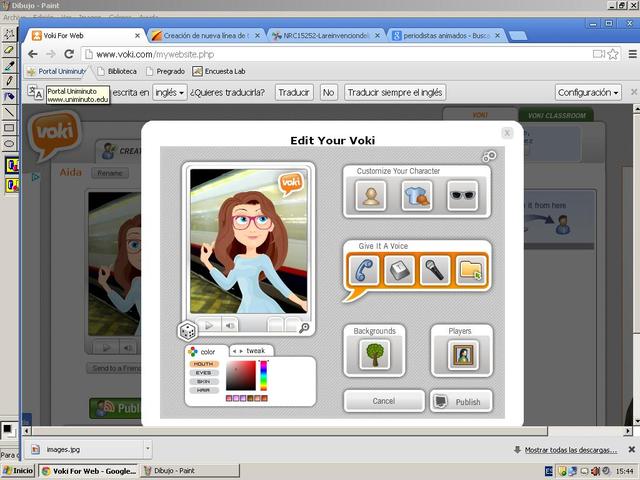This screenshot has width=640, height=480.
Task: Click the Rename button behind dialog
Action: [110, 173]
